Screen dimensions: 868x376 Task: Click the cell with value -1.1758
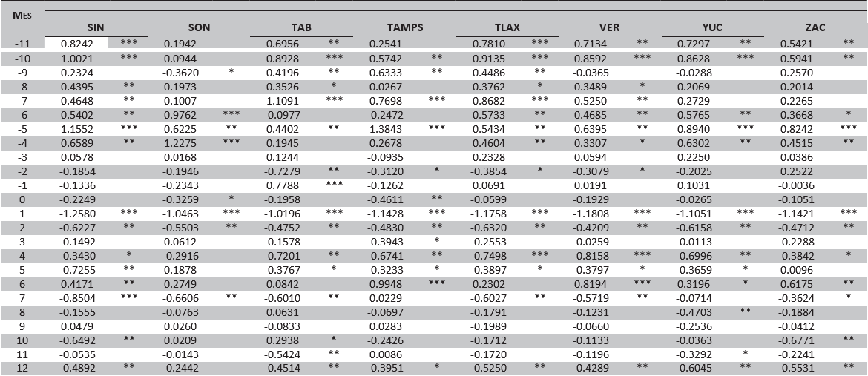[x=488, y=214]
